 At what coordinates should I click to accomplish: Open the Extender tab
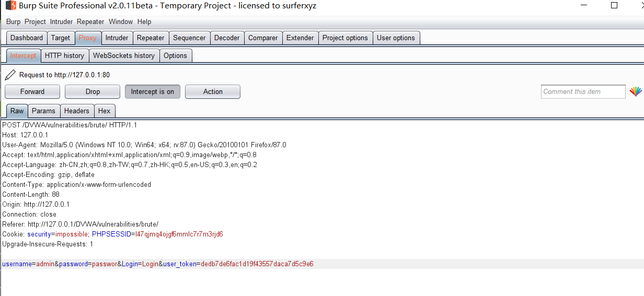300,38
